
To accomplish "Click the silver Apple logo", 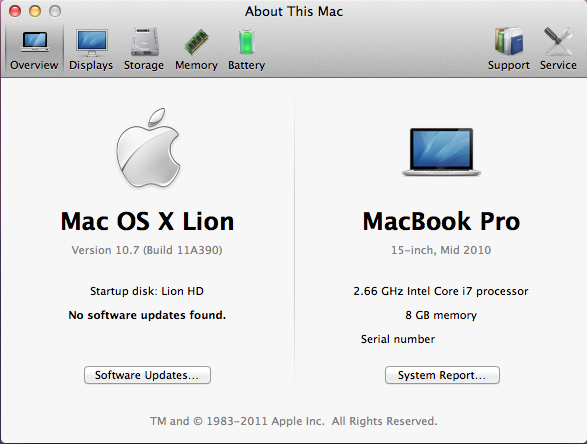I will [148, 148].
